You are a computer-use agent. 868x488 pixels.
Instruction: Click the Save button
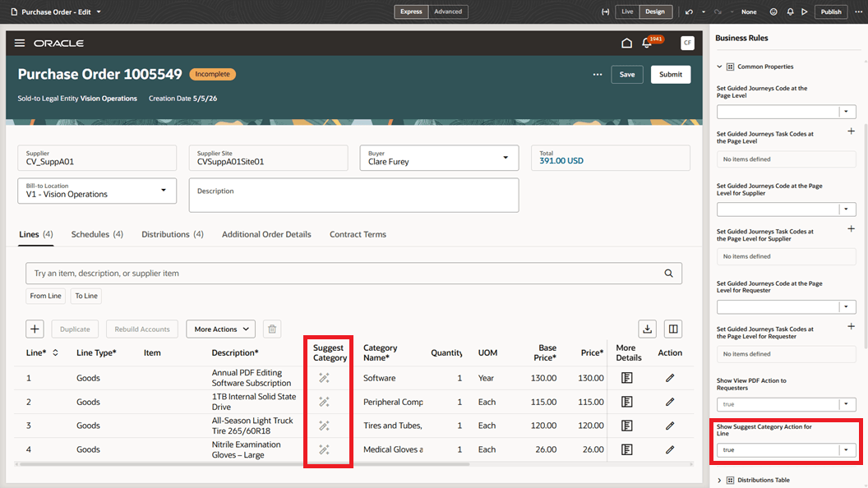click(x=627, y=75)
